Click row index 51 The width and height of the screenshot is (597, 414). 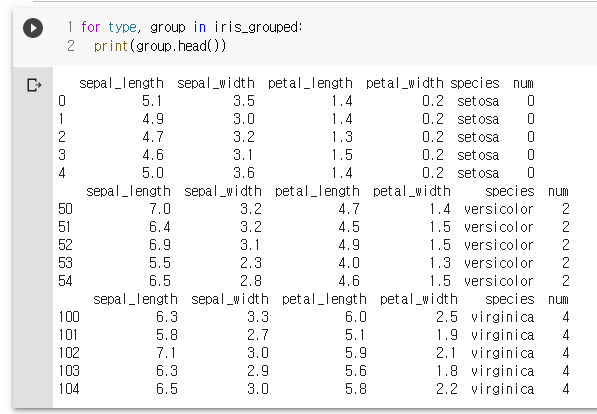(x=65, y=227)
